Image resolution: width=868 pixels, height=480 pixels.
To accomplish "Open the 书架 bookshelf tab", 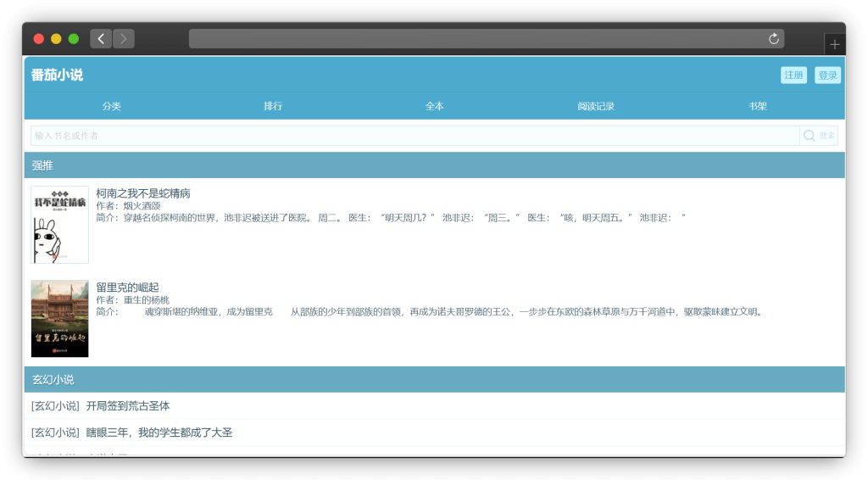I will [x=758, y=106].
